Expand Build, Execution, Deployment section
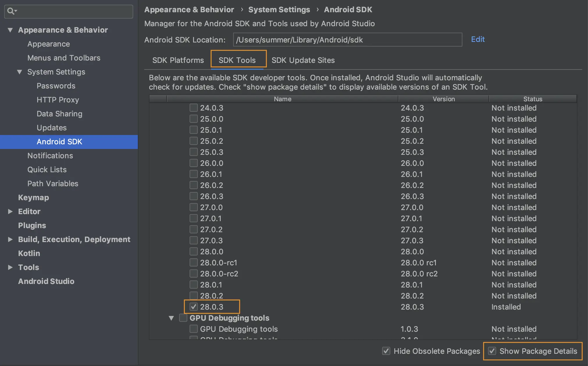The height and width of the screenshot is (366, 588). pyautogui.click(x=10, y=239)
